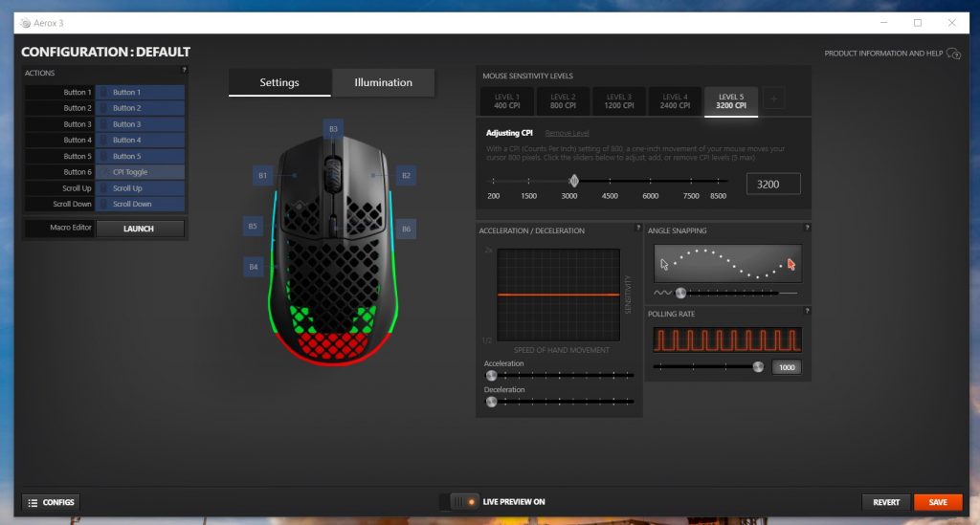Maximize the Aerox 3 window
This screenshot has width=980, height=525.
coord(918,23)
